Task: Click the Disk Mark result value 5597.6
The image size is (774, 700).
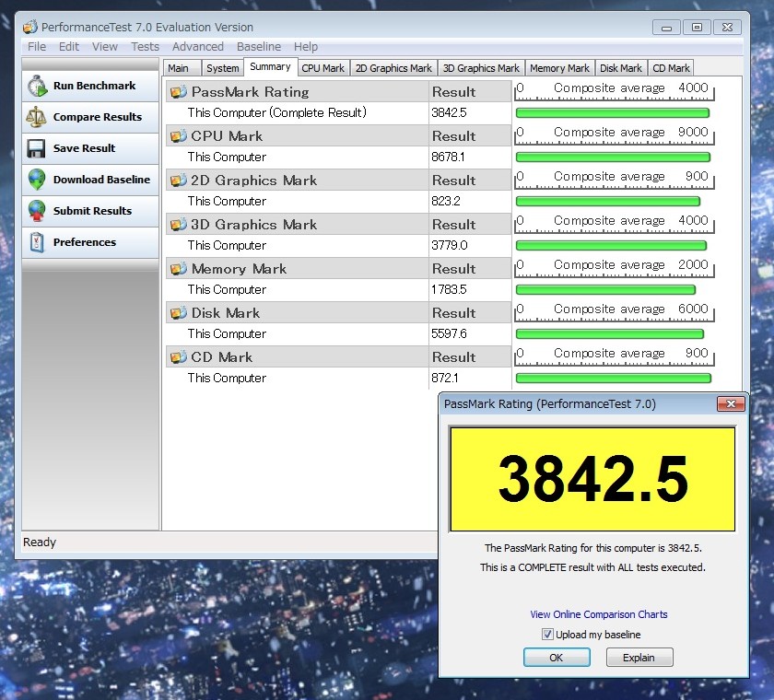Action: pos(449,333)
